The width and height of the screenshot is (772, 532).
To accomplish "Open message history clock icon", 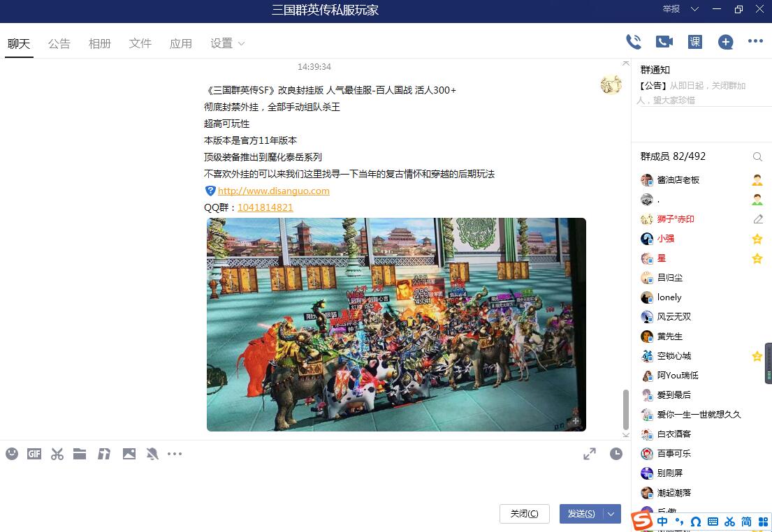I will (x=616, y=454).
